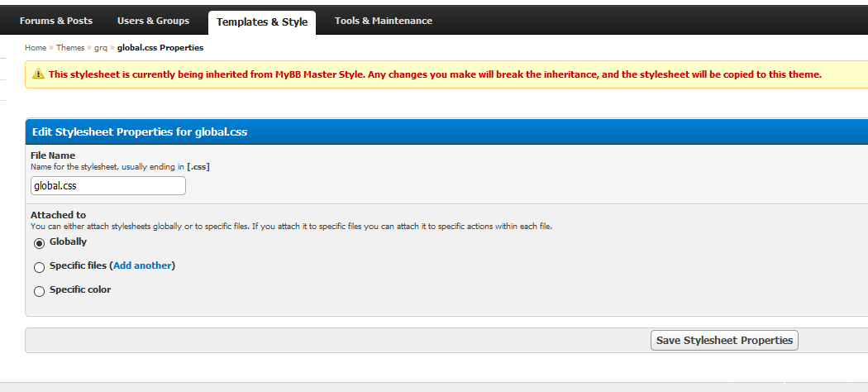Click the yellow warning triangle icon
This screenshot has width=868, height=392.
point(38,74)
